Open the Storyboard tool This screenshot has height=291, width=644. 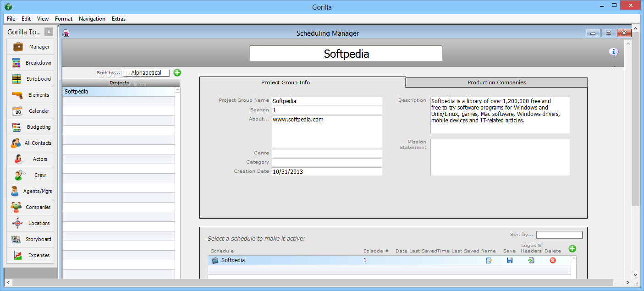(x=30, y=239)
